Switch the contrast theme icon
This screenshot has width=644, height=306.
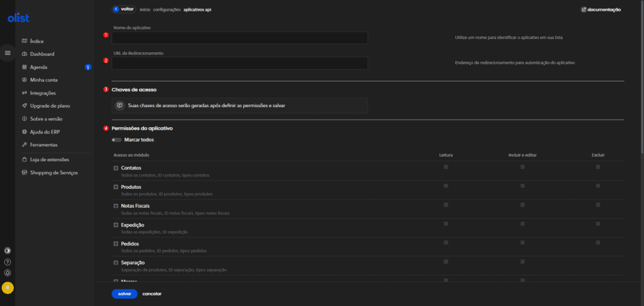(x=8, y=250)
